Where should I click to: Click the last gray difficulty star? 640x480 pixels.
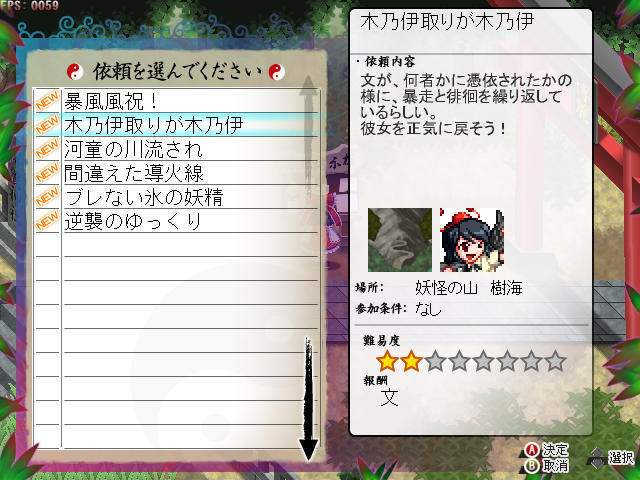(x=555, y=361)
